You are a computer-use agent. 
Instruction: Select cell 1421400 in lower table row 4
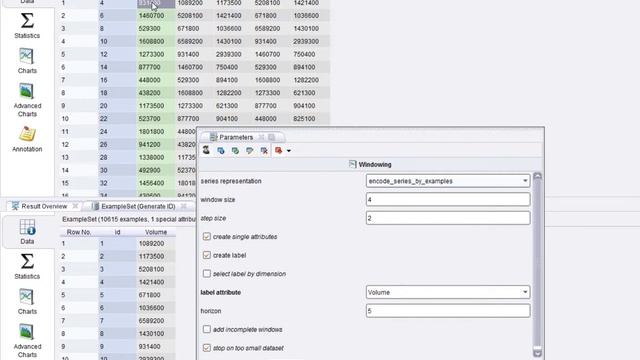tap(156, 282)
